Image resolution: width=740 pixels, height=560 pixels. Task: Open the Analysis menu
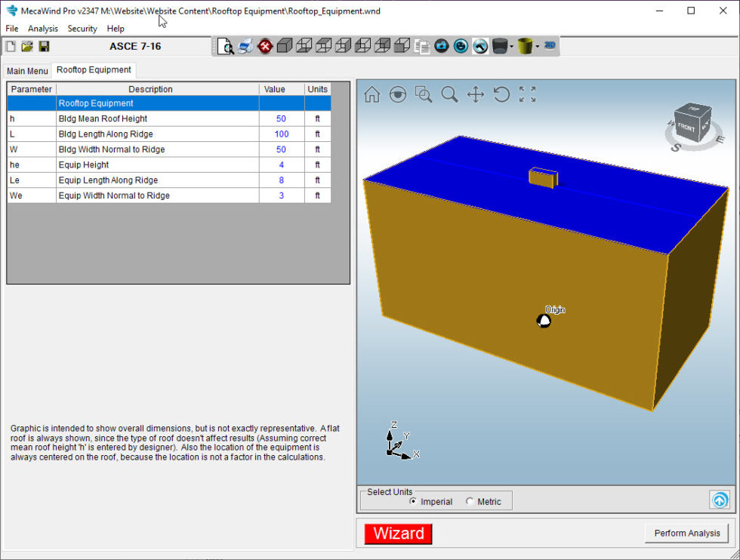pos(43,29)
